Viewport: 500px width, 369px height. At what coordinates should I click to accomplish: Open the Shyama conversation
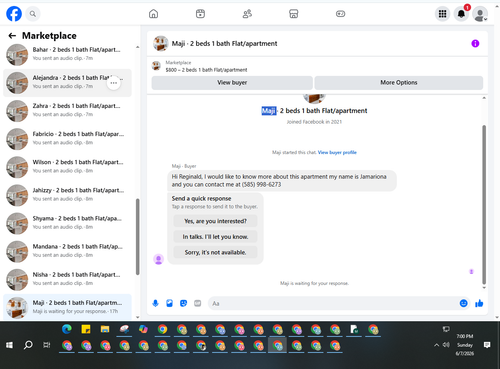point(67,223)
